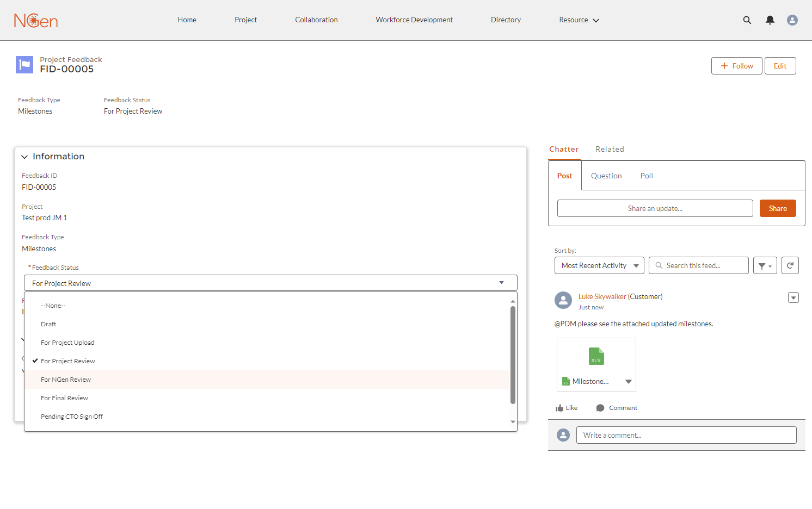This screenshot has width=812, height=509.
Task: Click the Edit button
Action: point(780,66)
